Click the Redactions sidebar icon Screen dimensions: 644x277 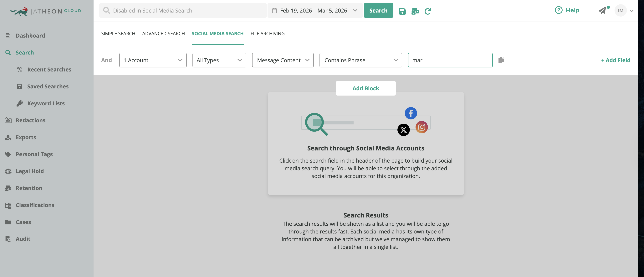(x=8, y=120)
